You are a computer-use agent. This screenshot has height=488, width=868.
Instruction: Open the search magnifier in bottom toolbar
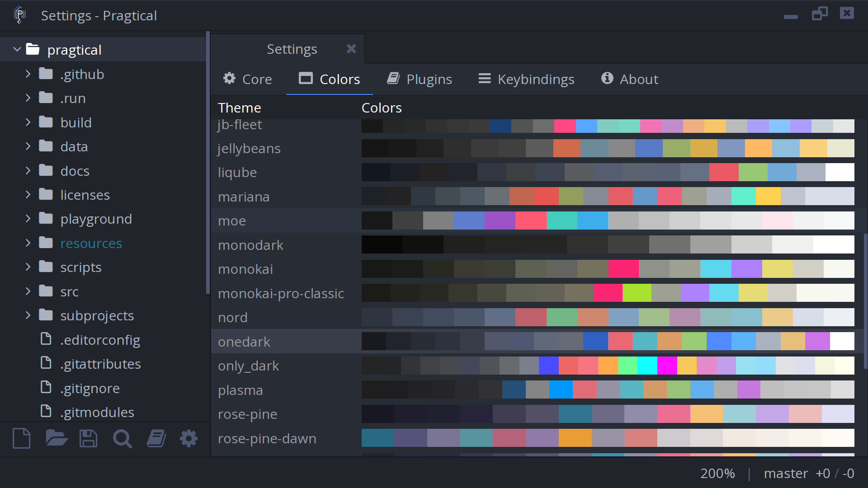click(x=122, y=438)
